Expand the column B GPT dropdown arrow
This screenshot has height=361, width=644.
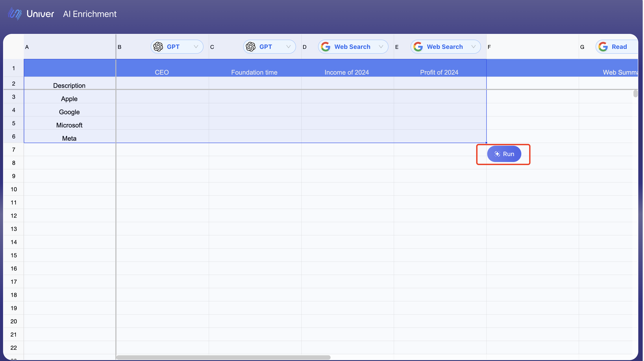(x=196, y=47)
